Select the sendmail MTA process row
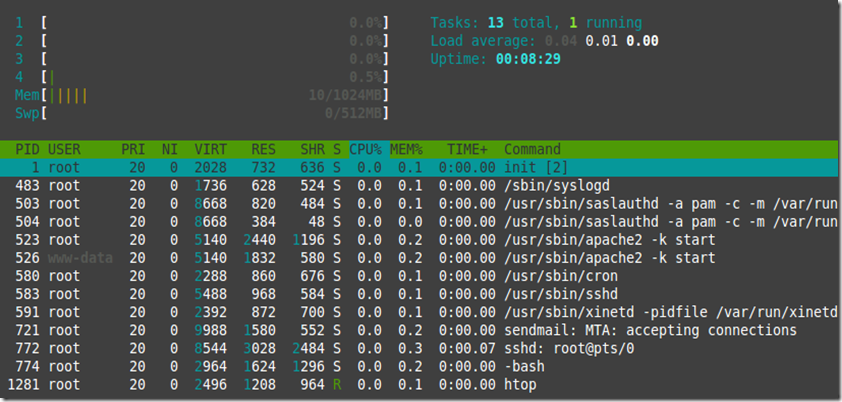 tap(419, 331)
